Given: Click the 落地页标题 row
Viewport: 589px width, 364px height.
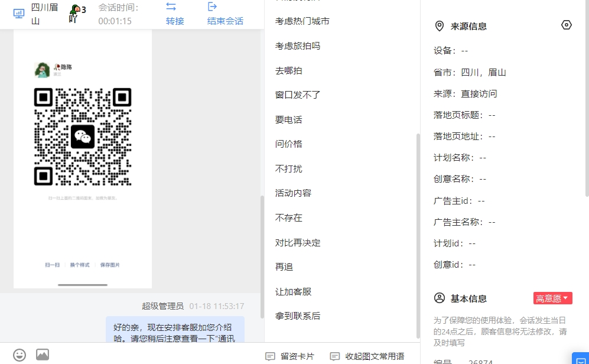Looking at the screenshot, I should tap(464, 115).
